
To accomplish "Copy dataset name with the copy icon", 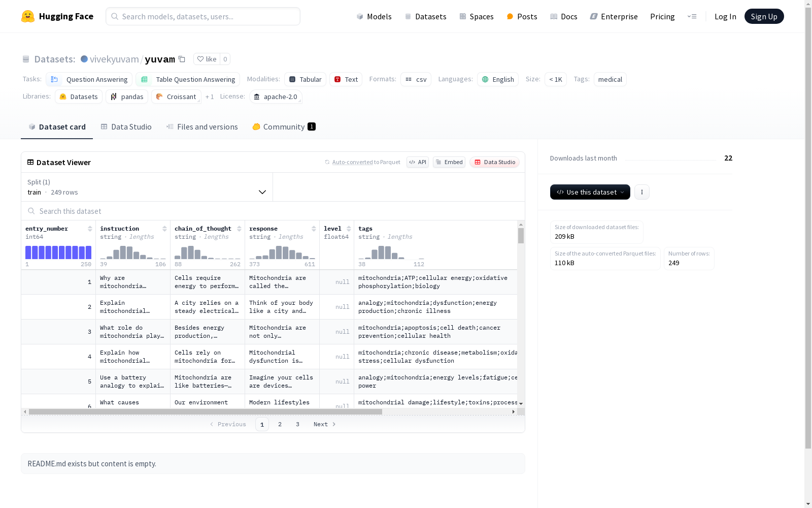I will [x=182, y=59].
